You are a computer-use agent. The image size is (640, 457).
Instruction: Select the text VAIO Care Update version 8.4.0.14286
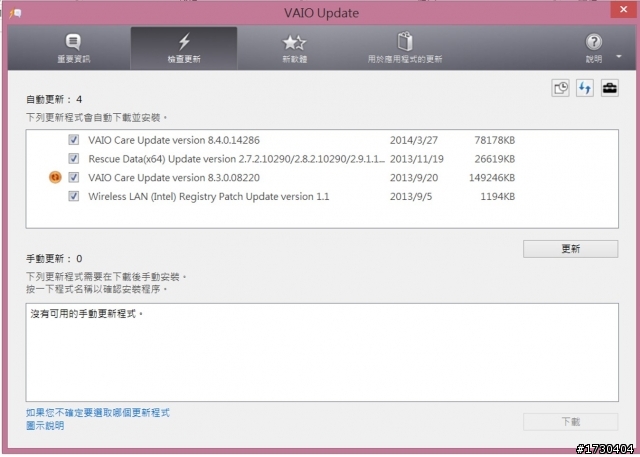174,140
